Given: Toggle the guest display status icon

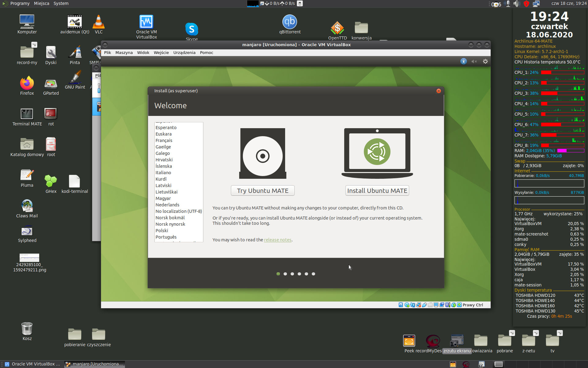Looking at the screenshot, I should click(436, 305).
